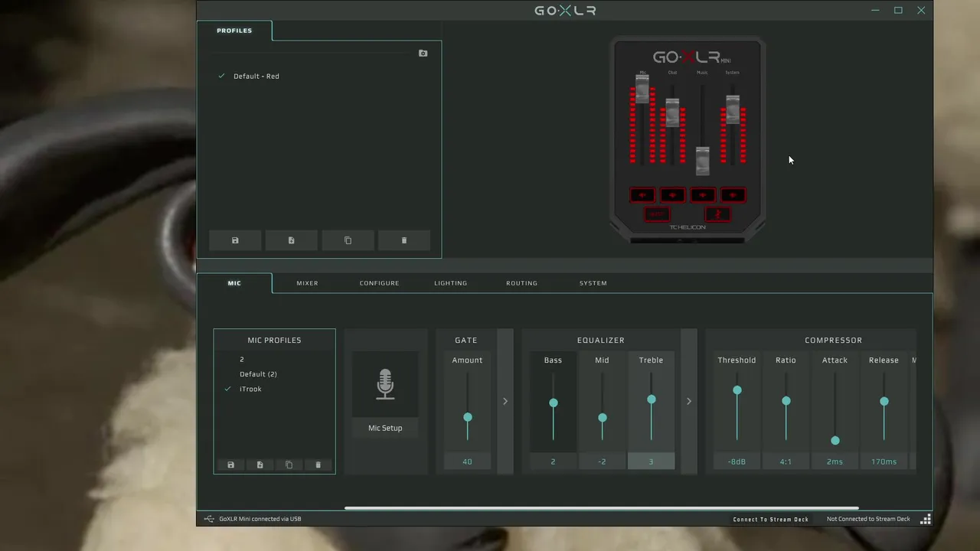
Task: Click the Mic fader on the device image
Action: coord(642,89)
